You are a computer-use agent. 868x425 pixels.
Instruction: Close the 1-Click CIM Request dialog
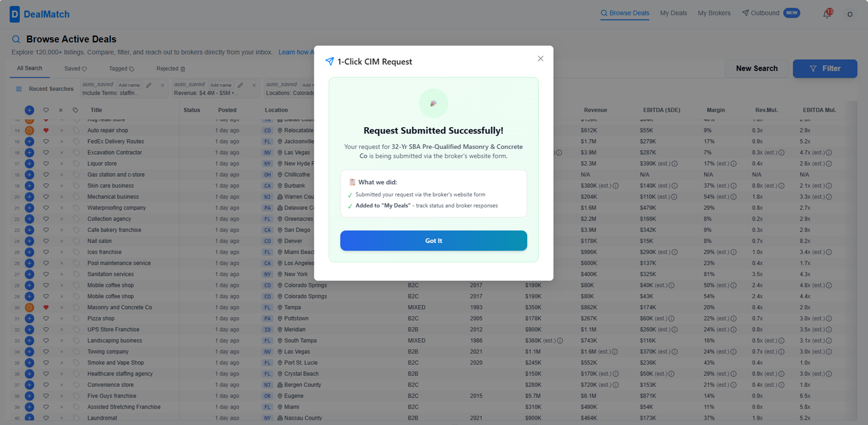click(540, 59)
